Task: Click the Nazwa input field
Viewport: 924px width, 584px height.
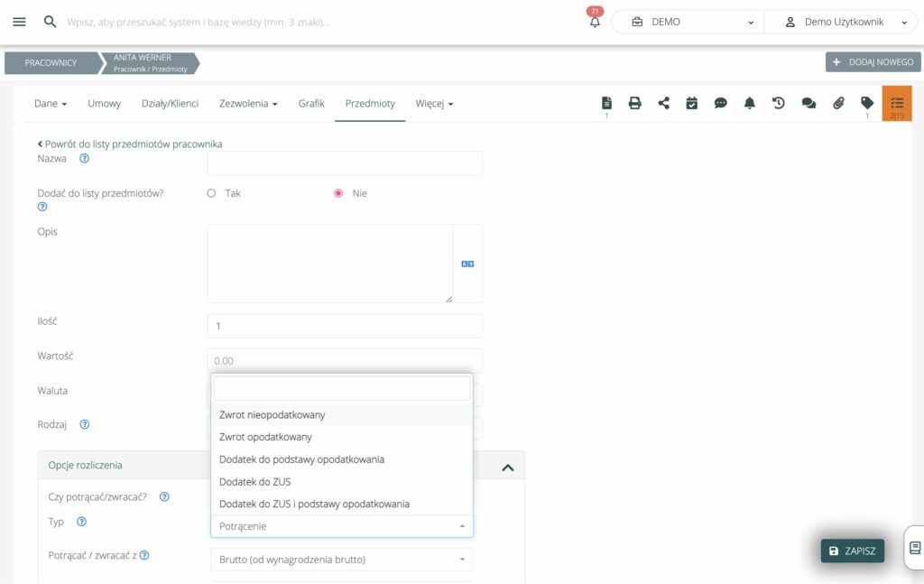Action: pos(344,163)
